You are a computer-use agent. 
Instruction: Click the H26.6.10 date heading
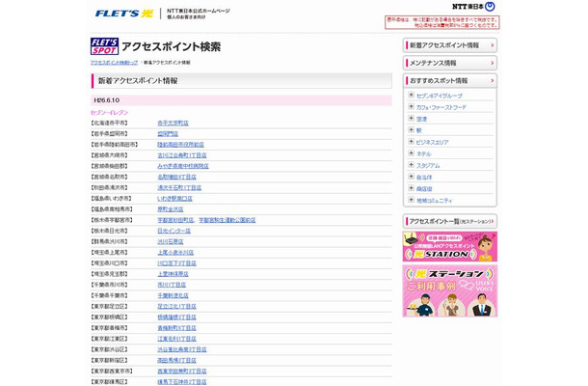coord(107,100)
